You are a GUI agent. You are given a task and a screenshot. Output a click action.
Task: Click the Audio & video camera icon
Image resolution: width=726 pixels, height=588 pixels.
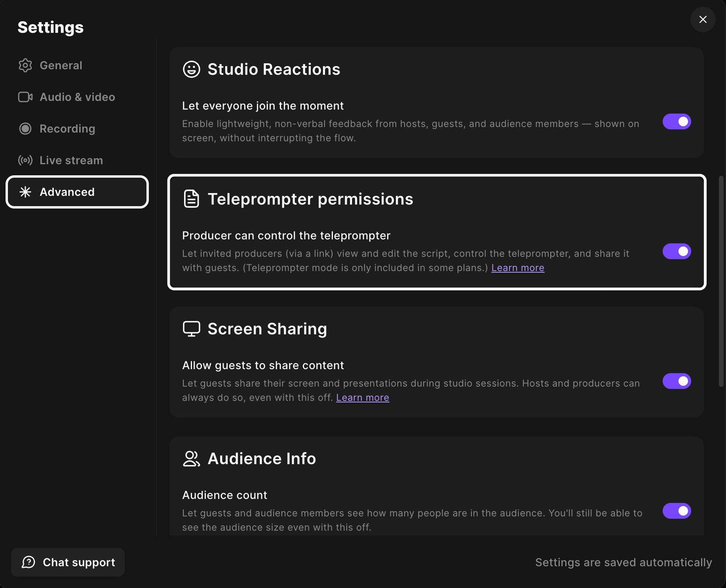(x=25, y=97)
